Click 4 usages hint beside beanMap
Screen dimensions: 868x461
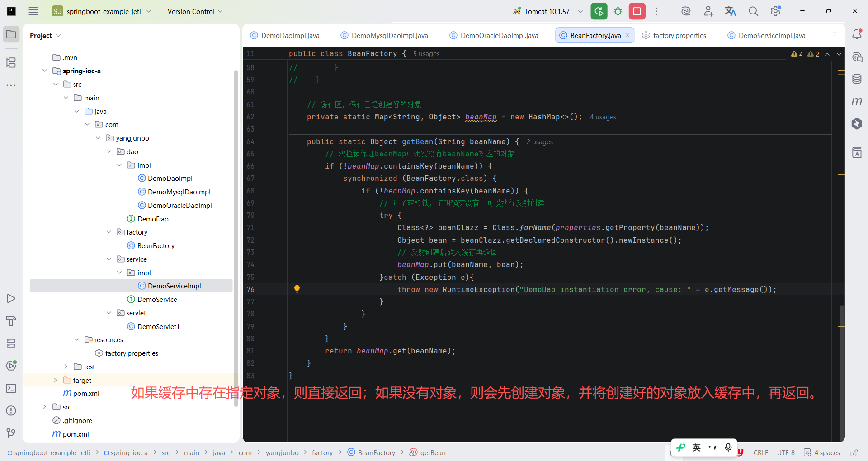pyautogui.click(x=603, y=117)
